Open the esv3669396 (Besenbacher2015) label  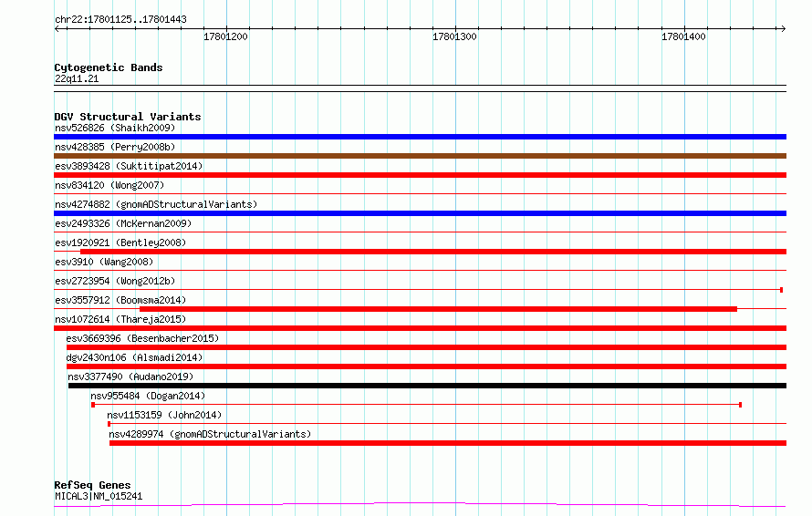142,338
